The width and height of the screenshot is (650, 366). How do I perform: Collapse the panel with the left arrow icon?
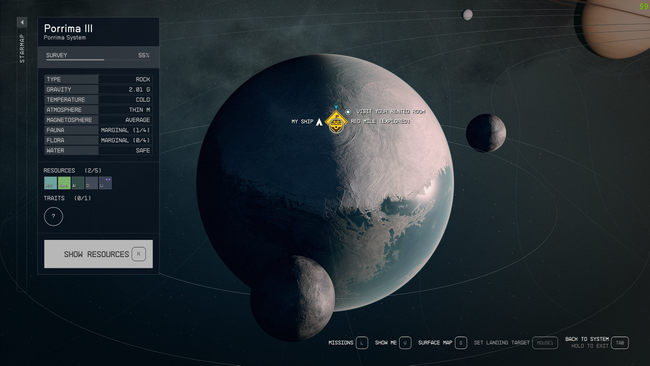coord(22,22)
